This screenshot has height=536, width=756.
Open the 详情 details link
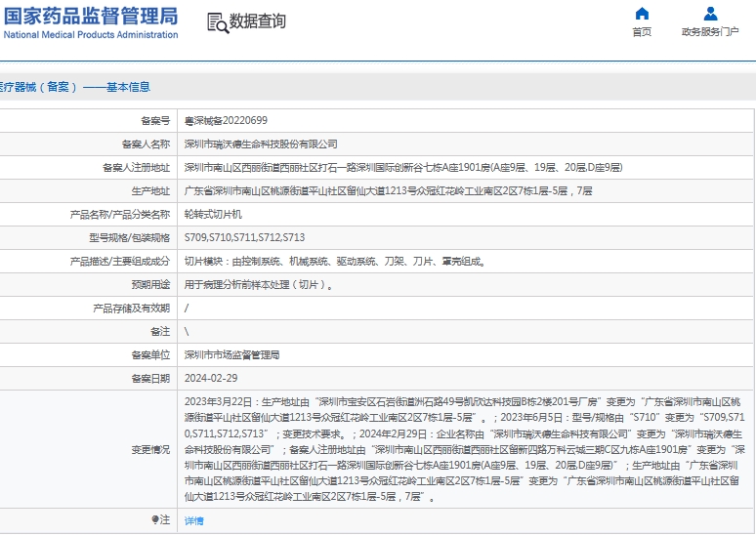tap(193, 520)
